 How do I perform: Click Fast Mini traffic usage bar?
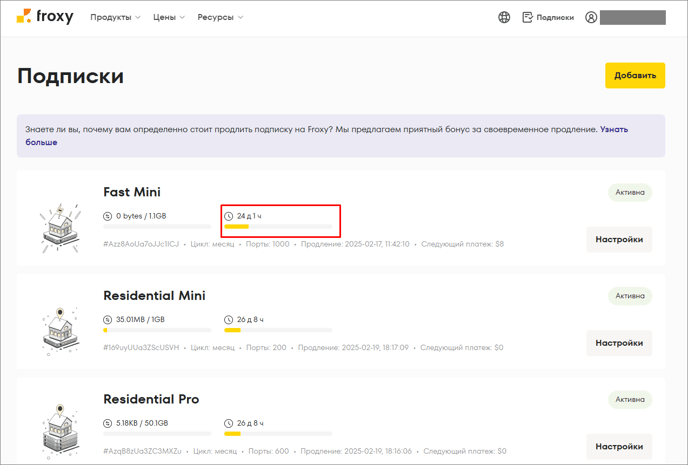pyautogui.click(x=157, y=227)
